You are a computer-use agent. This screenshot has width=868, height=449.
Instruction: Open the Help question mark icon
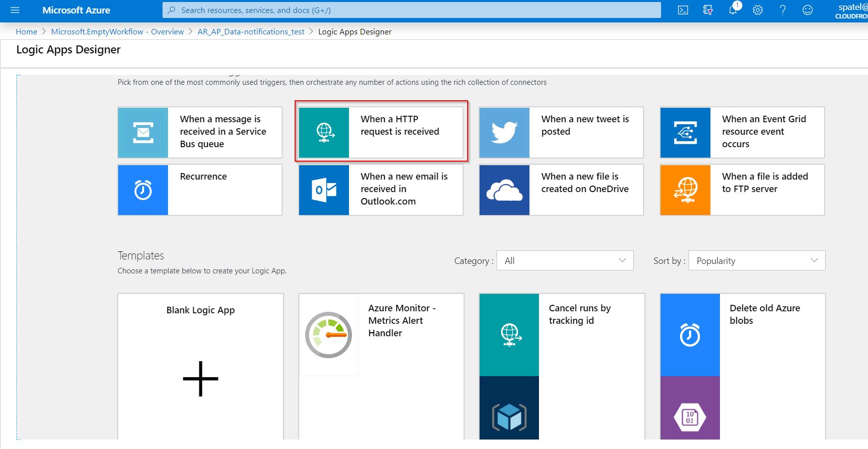click(x=783, y=10)
